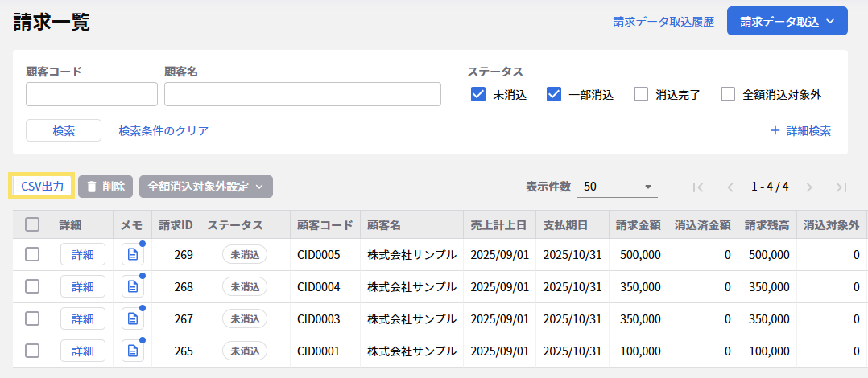Expand the 全額消込対象外設定 dropdown
868x378 pixels.
point(205,187)
